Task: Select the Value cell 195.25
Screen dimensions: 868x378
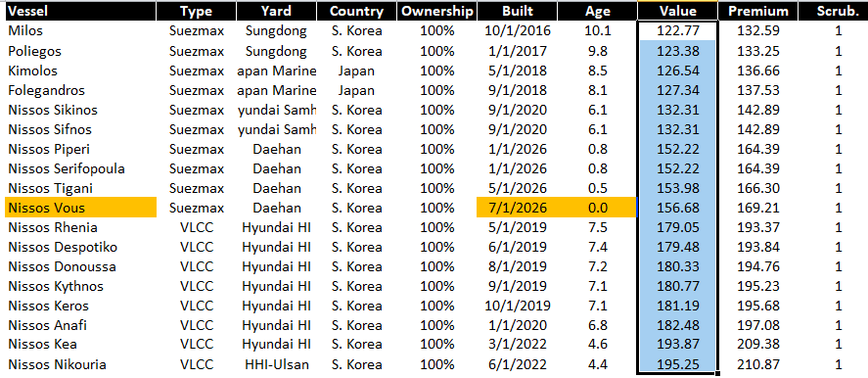Action: (677, 364)
